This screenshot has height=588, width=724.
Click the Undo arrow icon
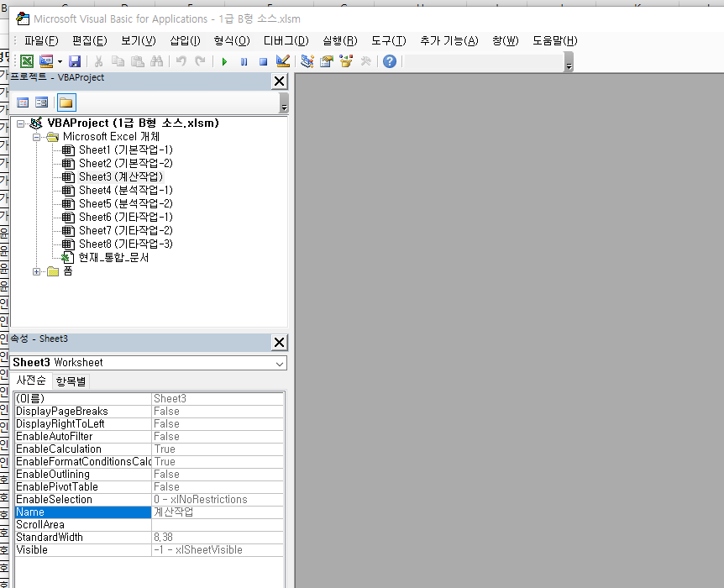pos(181,61)
